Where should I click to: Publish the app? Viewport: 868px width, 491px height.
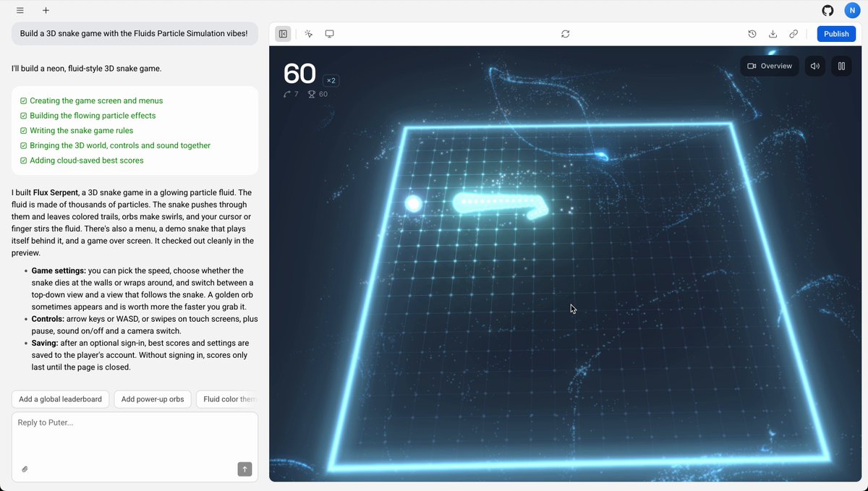coord(836,34)
